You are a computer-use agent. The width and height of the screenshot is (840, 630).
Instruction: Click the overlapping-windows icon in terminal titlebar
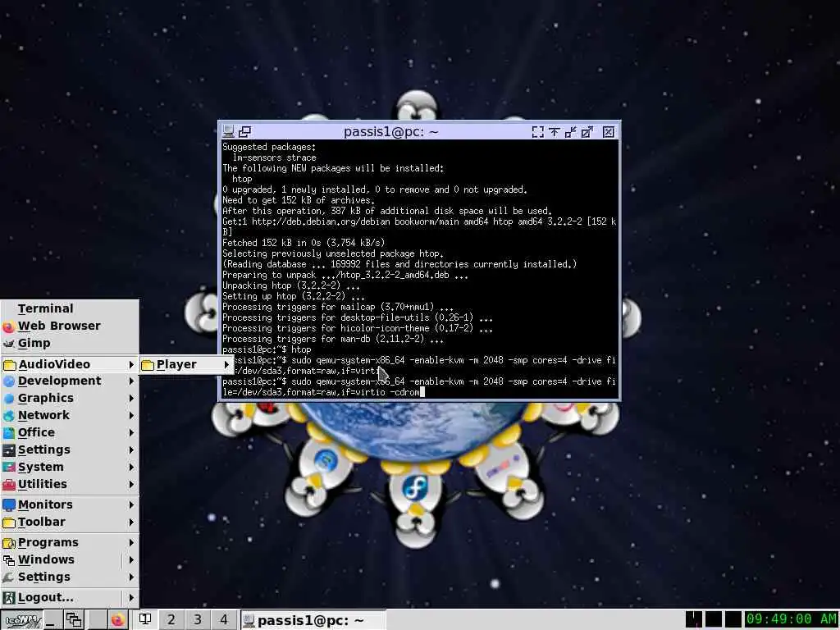(244, 131)
